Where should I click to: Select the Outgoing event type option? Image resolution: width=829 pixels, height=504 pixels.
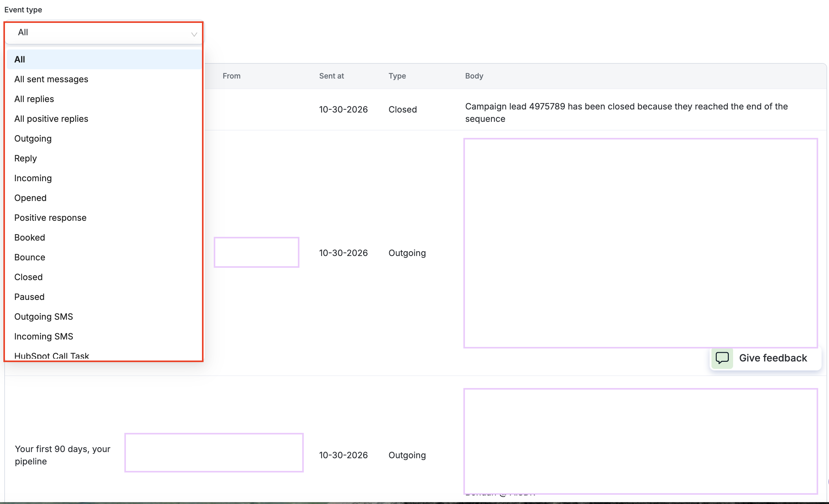point(104,139)
